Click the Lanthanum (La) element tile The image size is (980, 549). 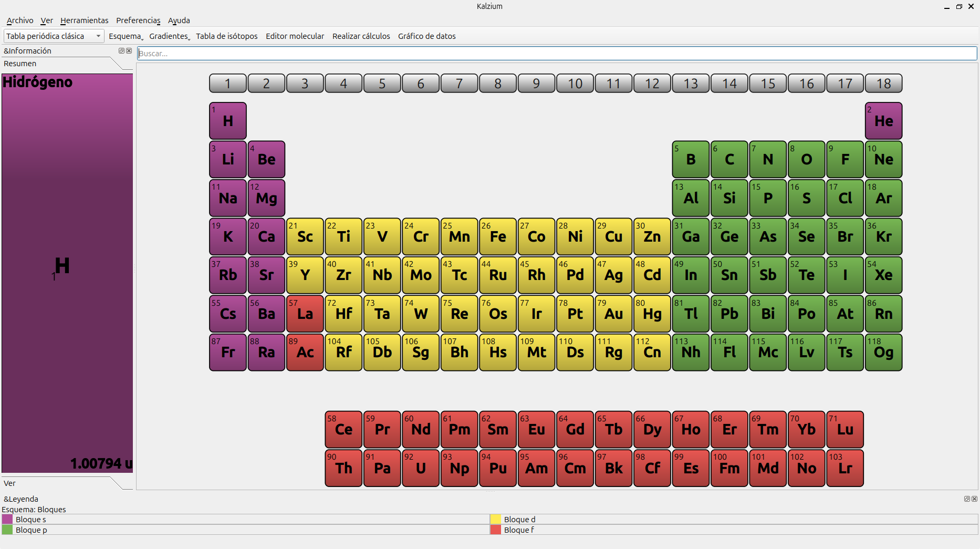305,314
